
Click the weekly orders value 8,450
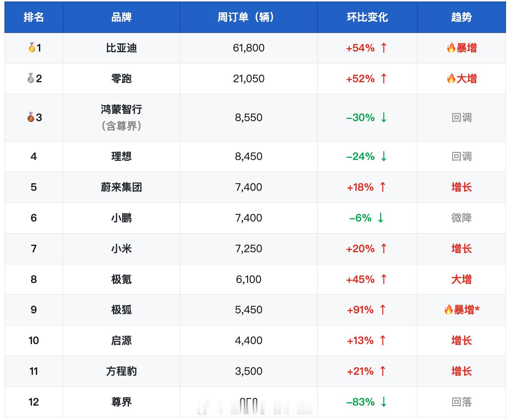coord(249,156)
